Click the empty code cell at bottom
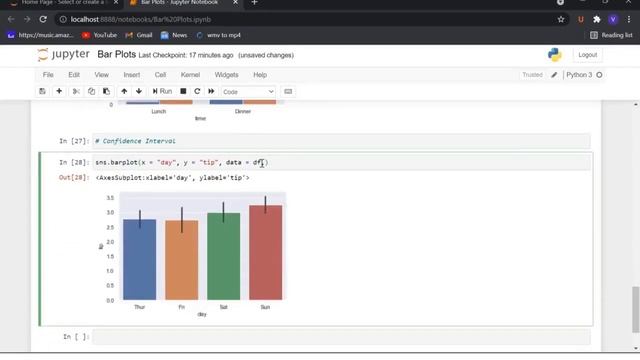Screen dimensions: 640x360 pos(341,337)
